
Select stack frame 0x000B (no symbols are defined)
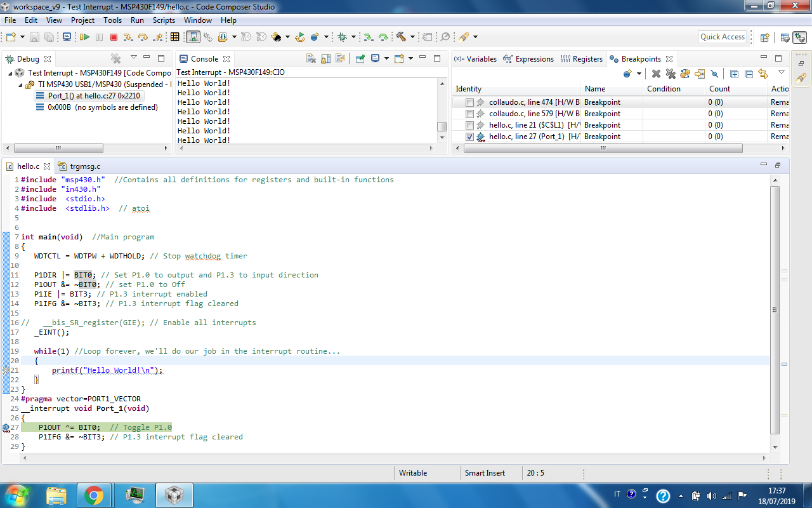pyautogui.click(x=96, y=107)
